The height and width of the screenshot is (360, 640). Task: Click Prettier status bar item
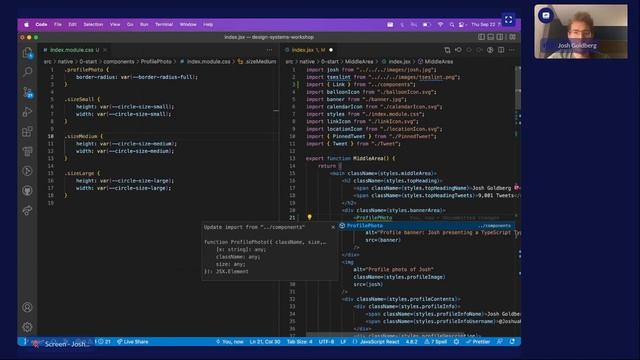pos(478,342)
